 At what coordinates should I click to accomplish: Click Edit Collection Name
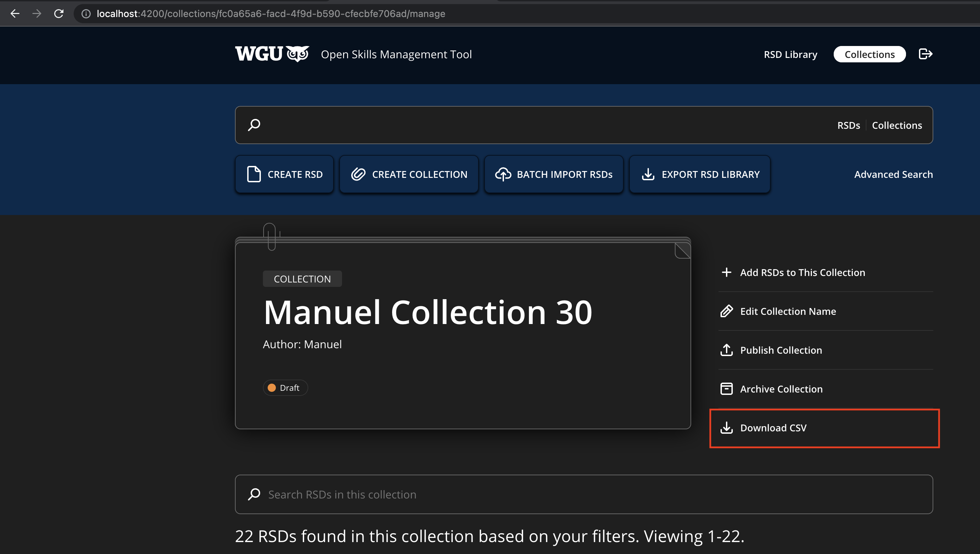(x=788, y=311)
